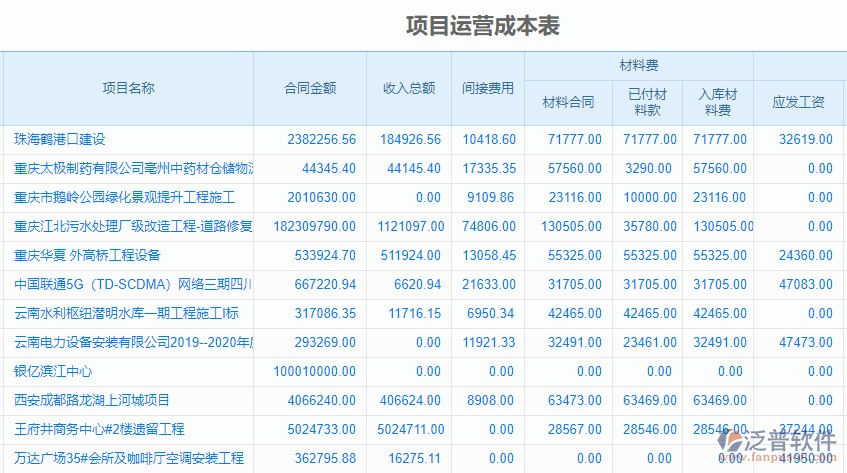Select wages payable 47473.00
This screenshot has width=847, height=473.
coord(806,343)
